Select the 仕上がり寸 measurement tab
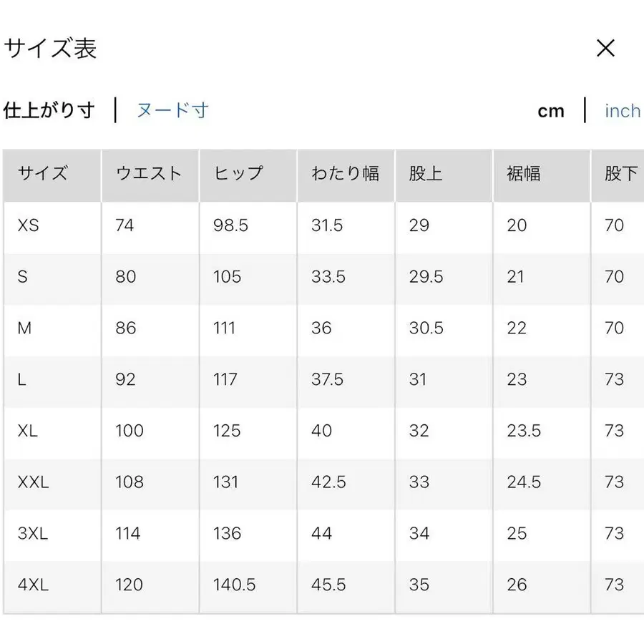Screen dimensions: 644x644 (x=49, y=111)
